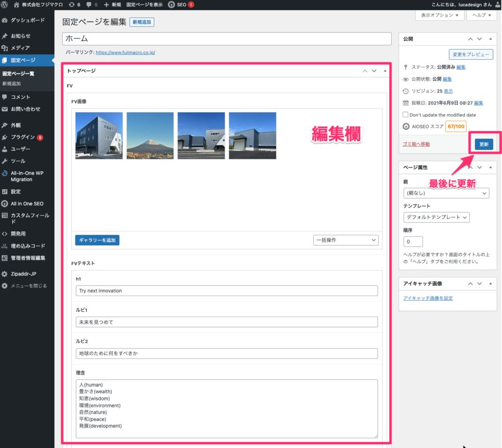Expand the 表示オプション tab
This screenshot has width=502, height=448.
[440, 16]
